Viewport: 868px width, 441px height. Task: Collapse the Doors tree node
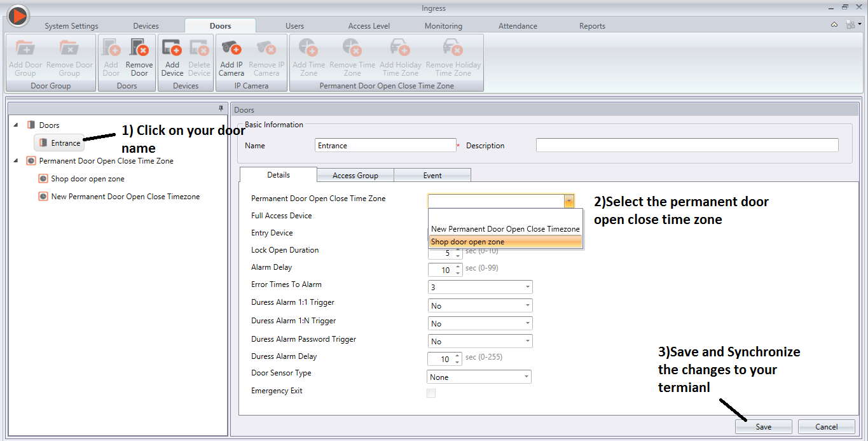(16, 125)
